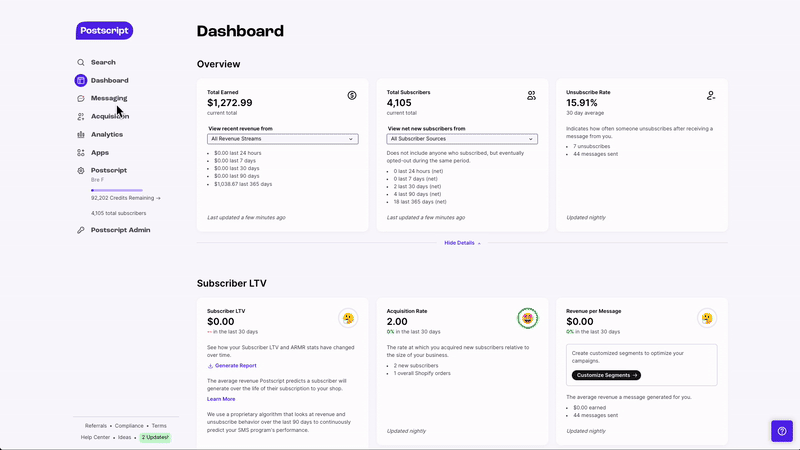
Task: Open the Postscript Admin menu item
Action: [120, 230]
